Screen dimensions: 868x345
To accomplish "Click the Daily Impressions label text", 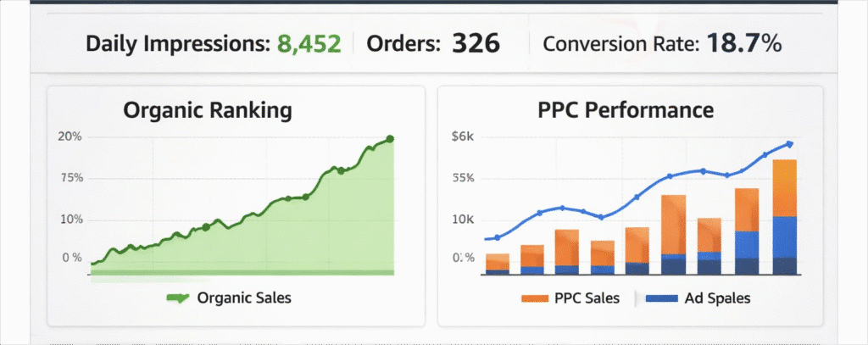I will [x=175, y=43].
